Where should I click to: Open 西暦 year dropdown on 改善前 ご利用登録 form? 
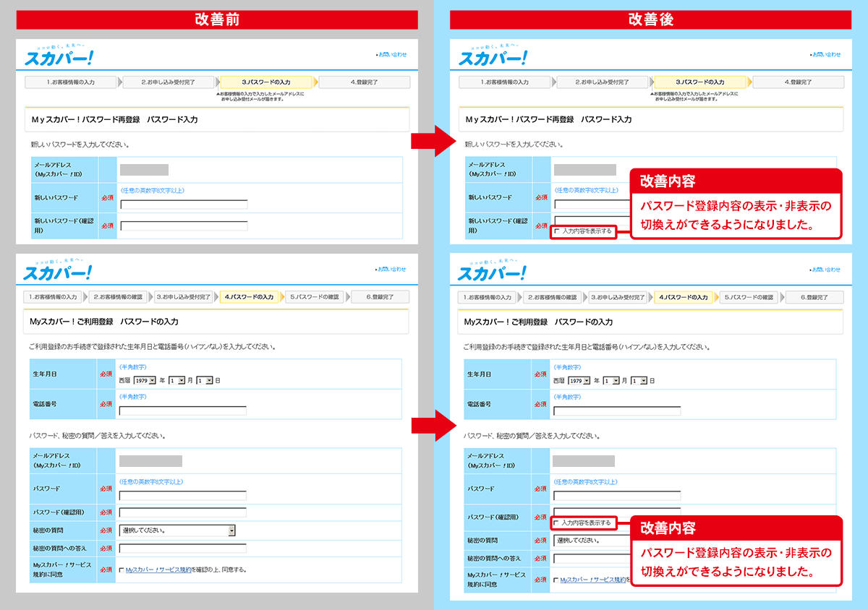[x=145, y=380]
